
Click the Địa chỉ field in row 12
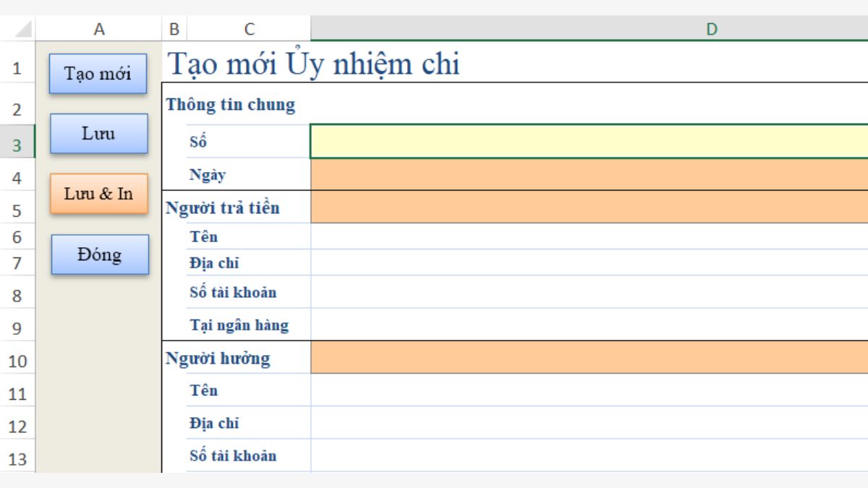tap(589, 423)
